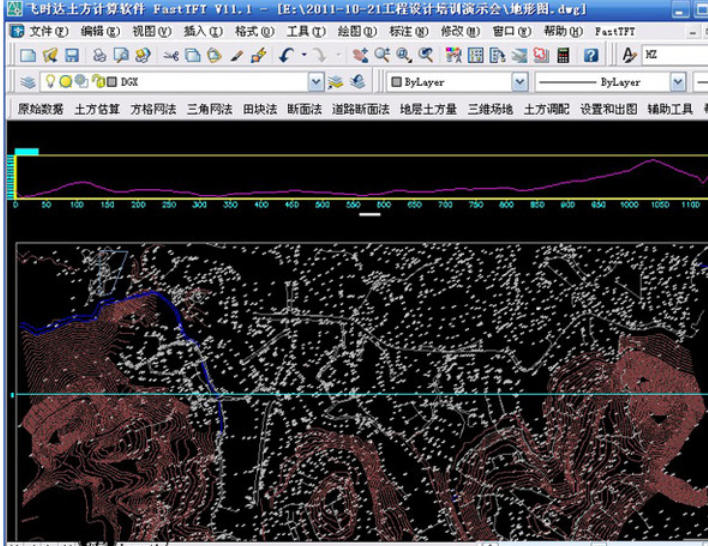Click the Print icon in toolbar

100,56
